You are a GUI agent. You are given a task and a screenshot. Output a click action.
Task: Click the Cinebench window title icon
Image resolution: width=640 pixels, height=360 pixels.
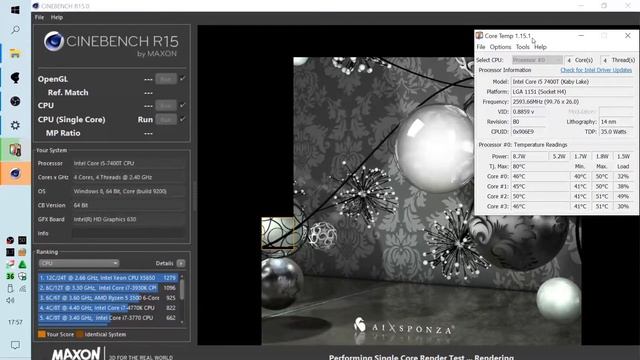[36, 6]
